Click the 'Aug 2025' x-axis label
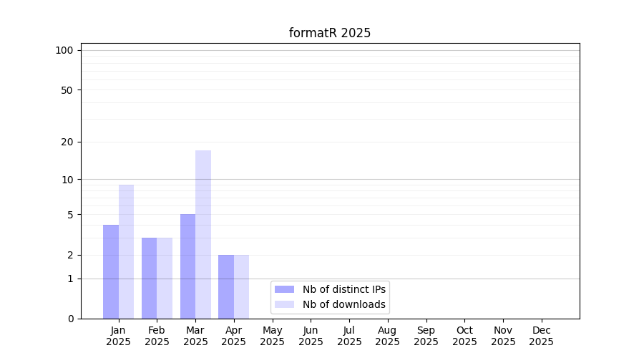This screenshot has width=644, height=358. coord(387,336)
